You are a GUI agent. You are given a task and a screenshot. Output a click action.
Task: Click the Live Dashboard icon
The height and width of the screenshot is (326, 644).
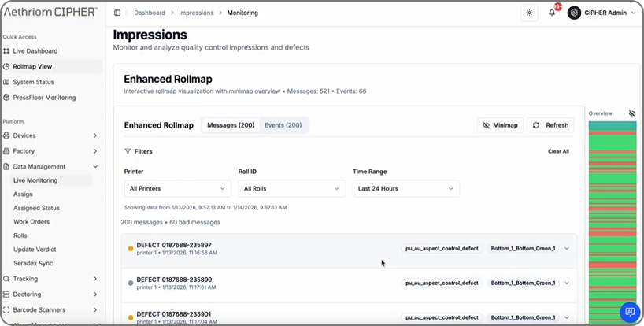click(6, 51)
